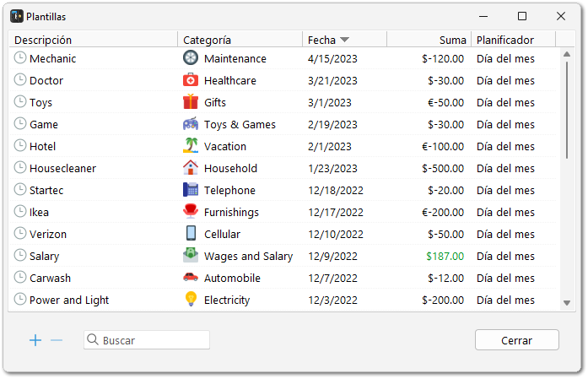Screen dimensions: 588x379
Task: Click Día del mes in the Verizon row
Action: point(505,234)
